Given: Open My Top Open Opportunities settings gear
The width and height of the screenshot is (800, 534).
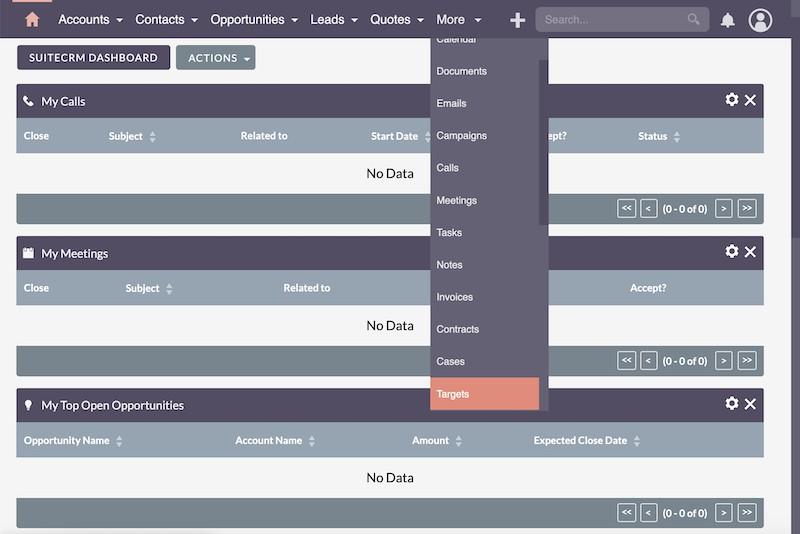Looking at the screenshot, I should click(732, 403).
